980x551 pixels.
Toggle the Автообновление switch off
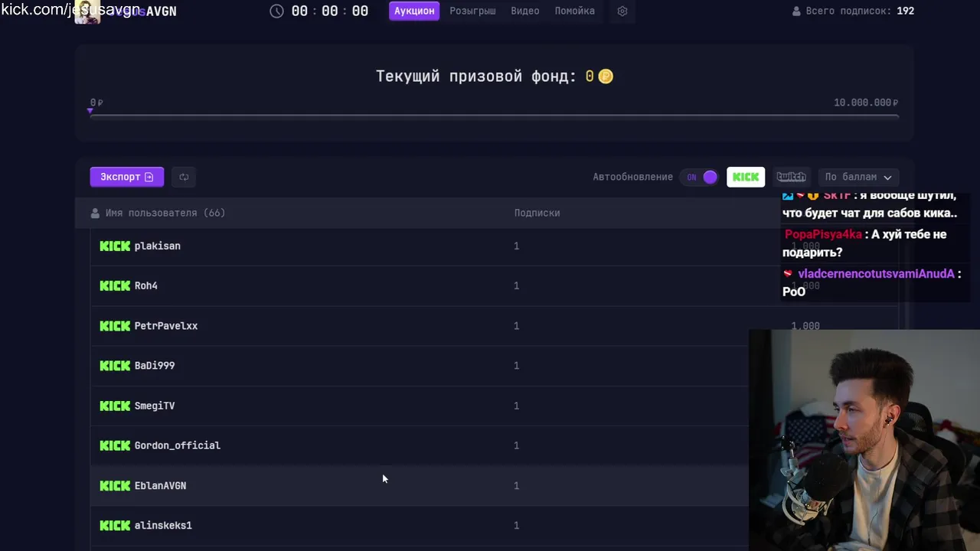point(700,177)
